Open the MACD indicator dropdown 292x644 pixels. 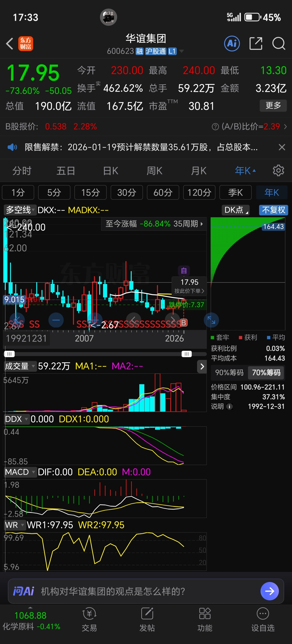(20, 472)
